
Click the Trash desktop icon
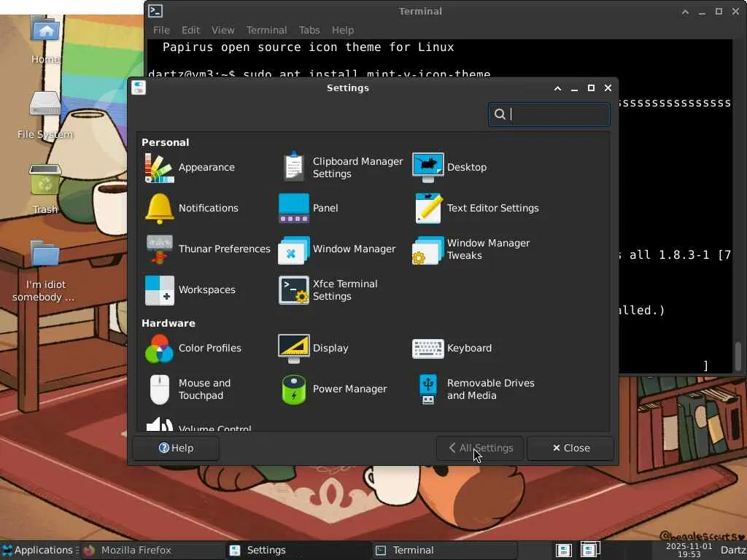pyautogui.click(x=45, y=190)
